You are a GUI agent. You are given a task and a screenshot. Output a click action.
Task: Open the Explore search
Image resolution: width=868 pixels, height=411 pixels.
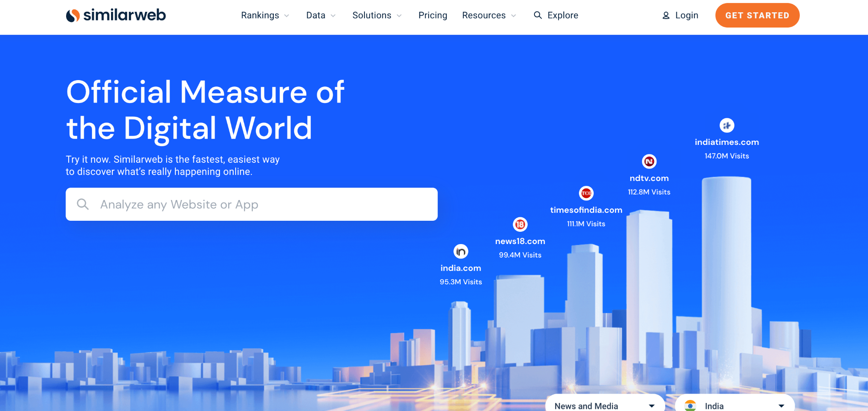tap(556, 15)
